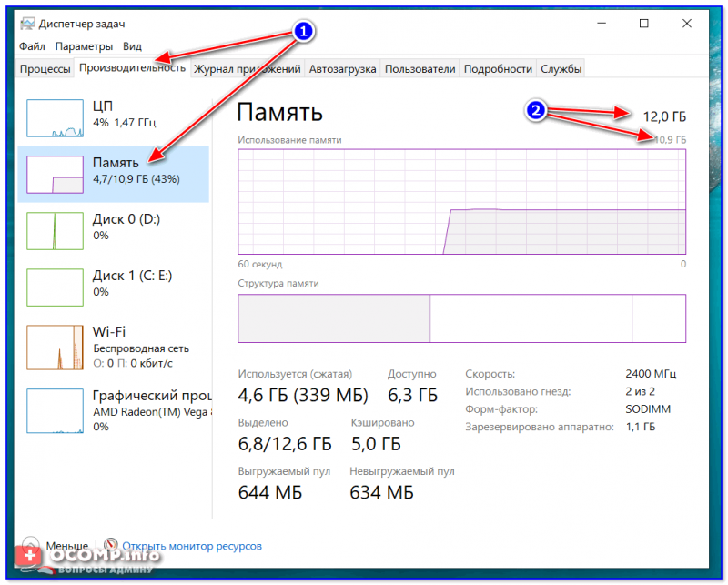
Task: Click the 5,0 ГБ cached value
Action: tap(376, 444)
